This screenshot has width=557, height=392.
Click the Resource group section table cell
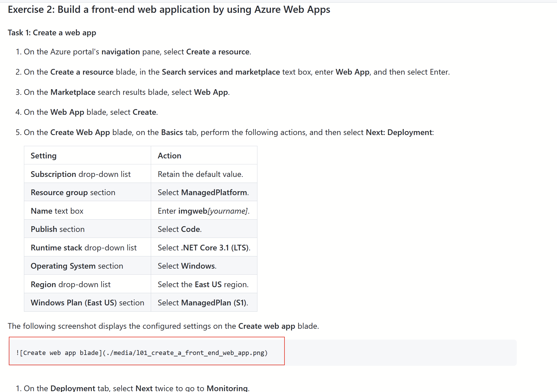(73, 192)
